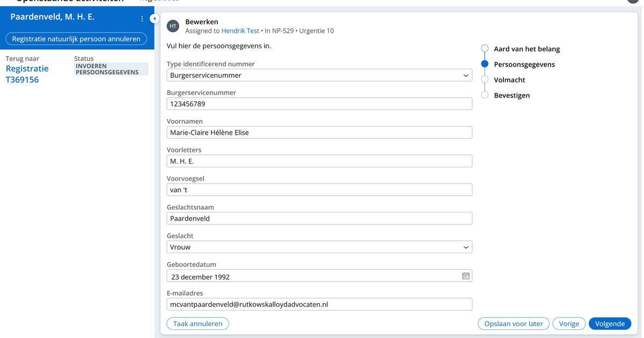Select the Bevestigen step indicator
Image resolution: width=644 pixels, height=338 pixels.
click(x=485, y=95)
